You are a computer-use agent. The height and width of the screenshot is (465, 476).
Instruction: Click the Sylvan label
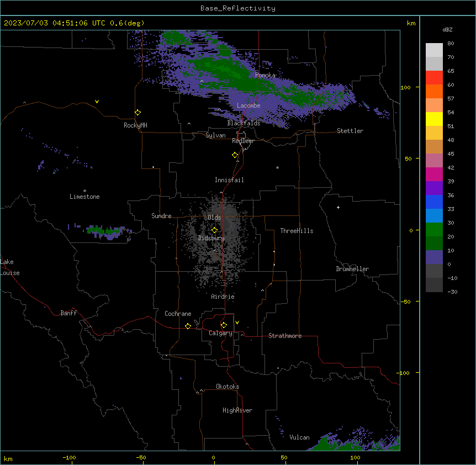point(215,135)
